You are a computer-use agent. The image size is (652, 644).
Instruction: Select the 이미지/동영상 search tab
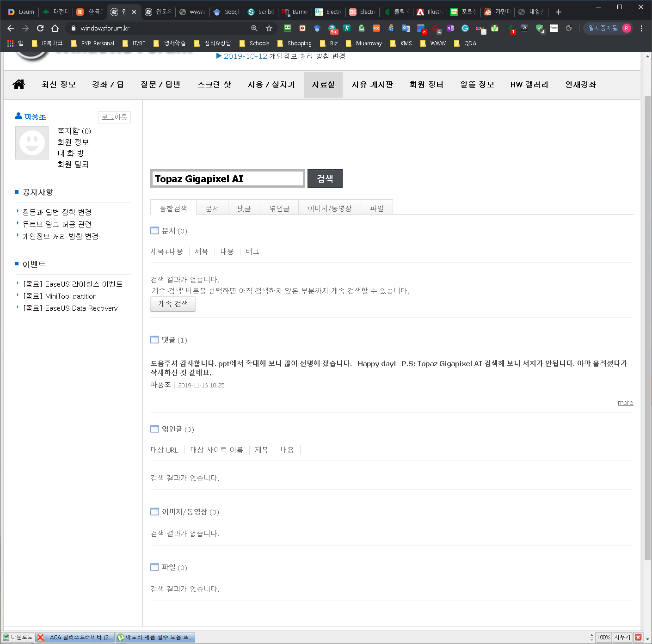pyautogui.click(x=330, y=208)
